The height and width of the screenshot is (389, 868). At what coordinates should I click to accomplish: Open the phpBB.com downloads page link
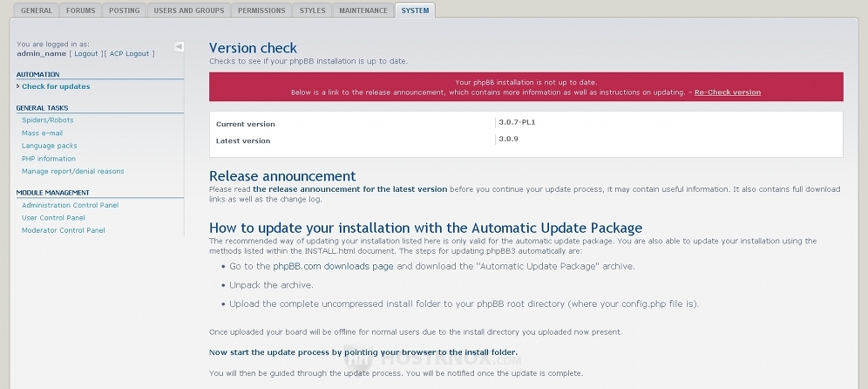point(333,267)
